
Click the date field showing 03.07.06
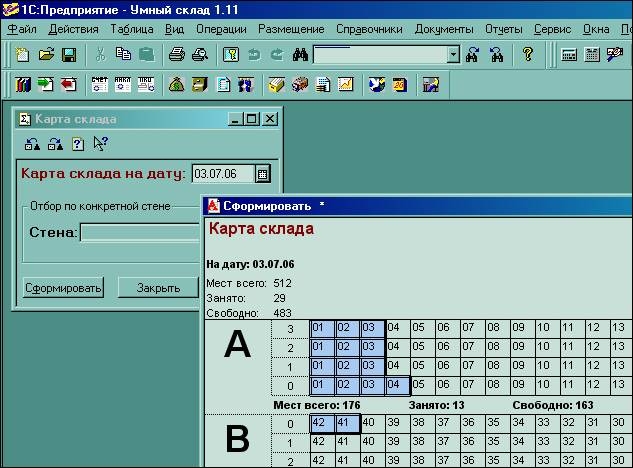click(x=222, y=174)
